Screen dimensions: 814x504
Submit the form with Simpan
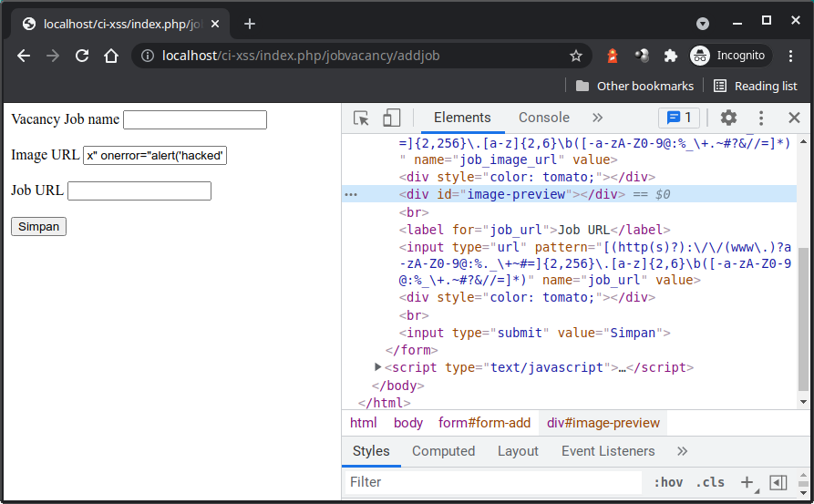pos(39,226)
